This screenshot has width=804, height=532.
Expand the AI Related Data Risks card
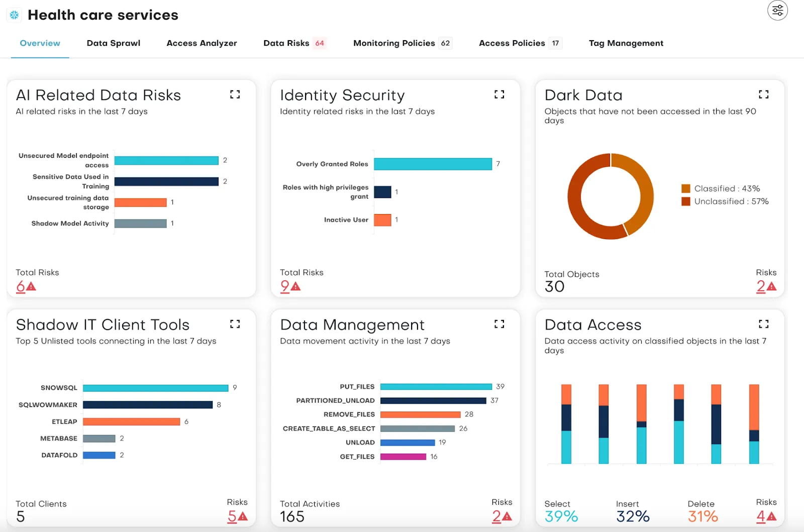235,94
